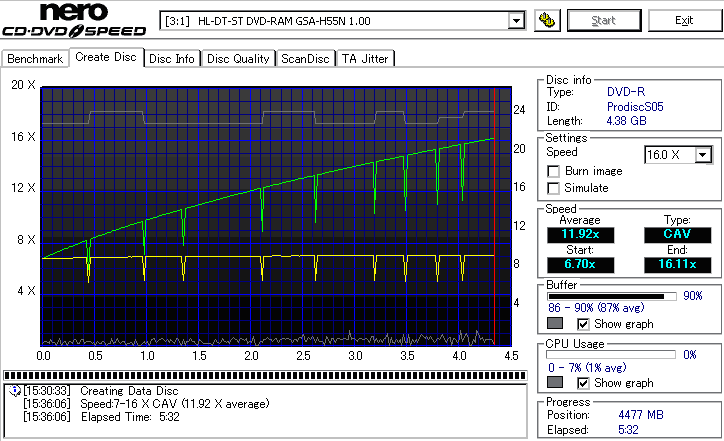Enable the Burn image checkbox

(554, 171)
